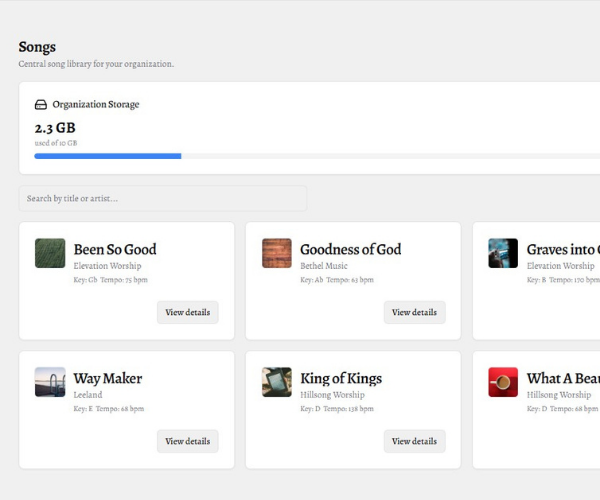Open the Been So Good cover thumbnail

[x=50, y=253]
